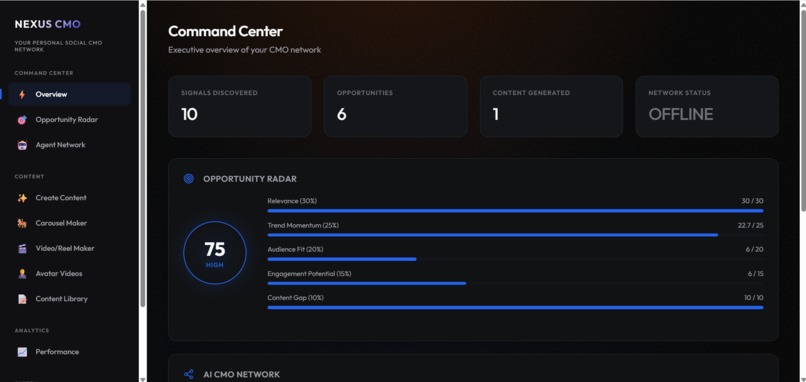This screenshot has width=806, height=382.
Task: Click the 10 / 10 content gap score
Action: [754, 298]
